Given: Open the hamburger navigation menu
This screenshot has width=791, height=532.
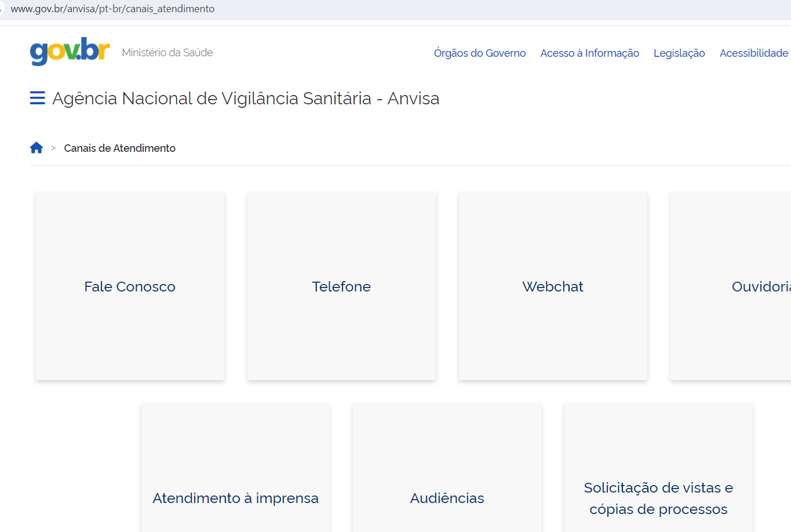Looking at the screenshot, I should [37, 98].
